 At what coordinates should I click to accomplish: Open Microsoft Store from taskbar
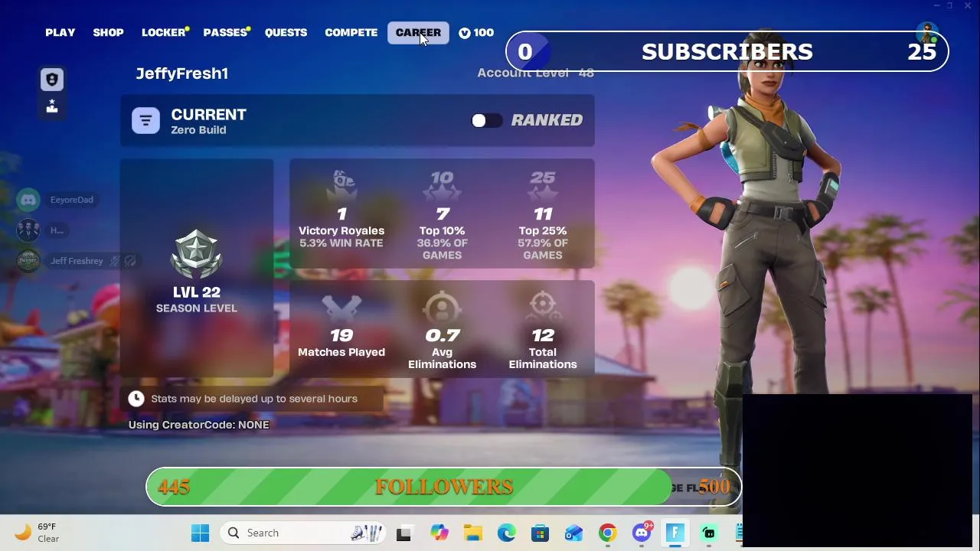[540, 533]
